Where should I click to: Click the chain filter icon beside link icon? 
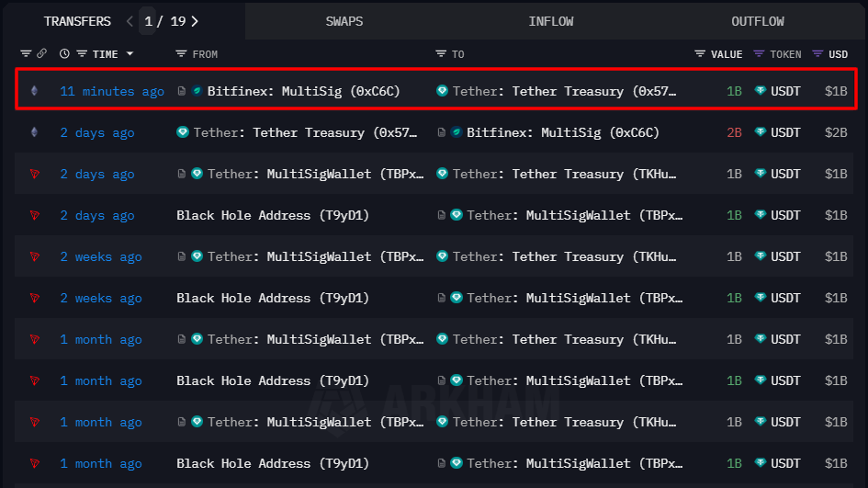pos(27,54)
